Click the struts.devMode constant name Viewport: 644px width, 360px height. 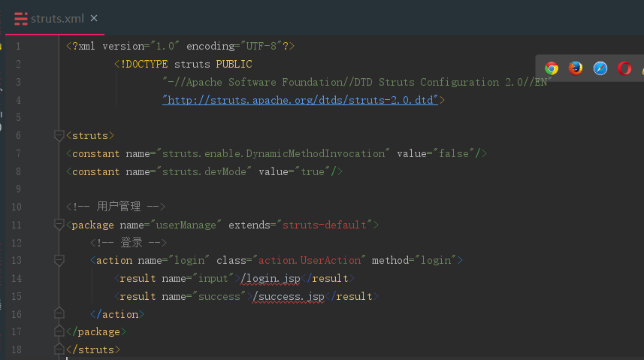(204, 171)
